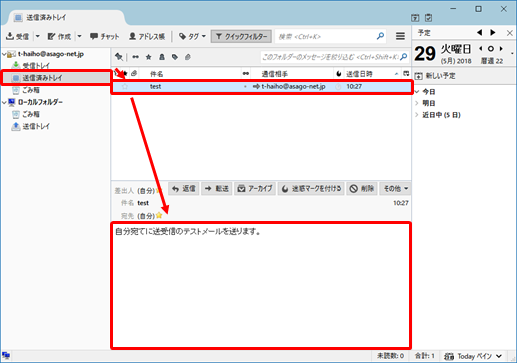The width and height of the screenshot is (517, 363).
Task: Toggle pin on quick filter bar
Action: pyautogui.click(x=119, y=57)
